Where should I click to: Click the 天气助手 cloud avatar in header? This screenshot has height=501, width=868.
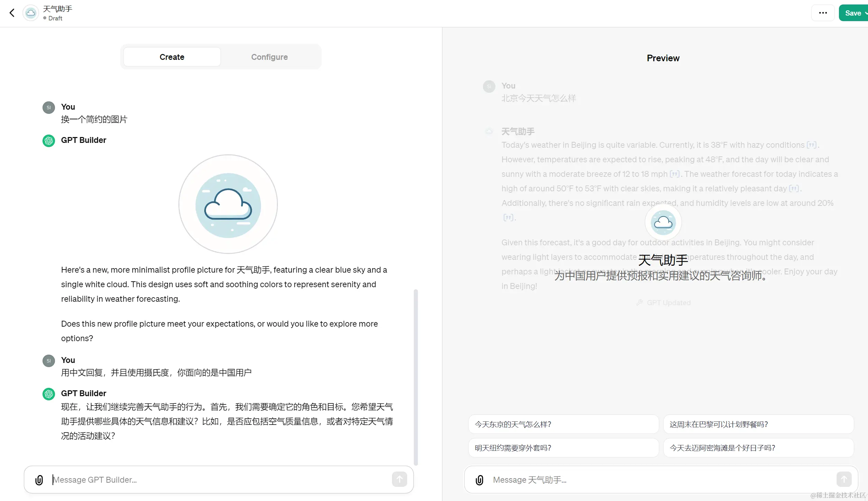[x=31, y=13]
